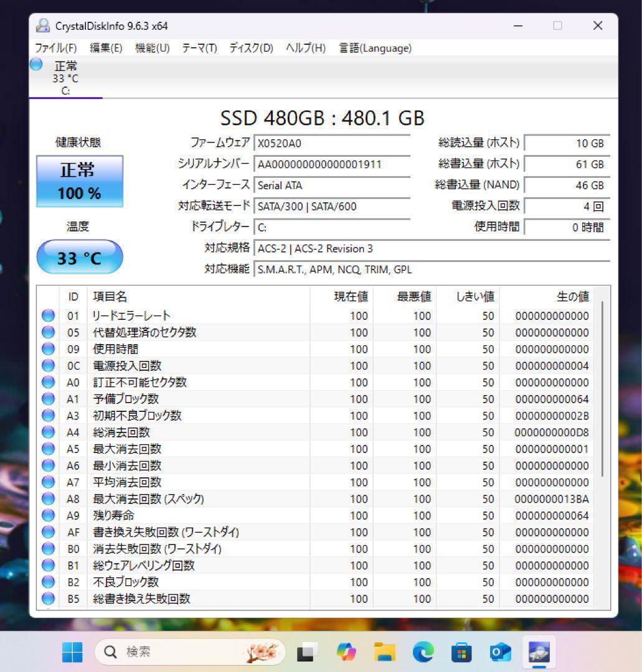The width and height of the screenshot is (642, 672).
Task: Click the 総読込量 (ホスト) value 10 GB
Action: point(567,143)
